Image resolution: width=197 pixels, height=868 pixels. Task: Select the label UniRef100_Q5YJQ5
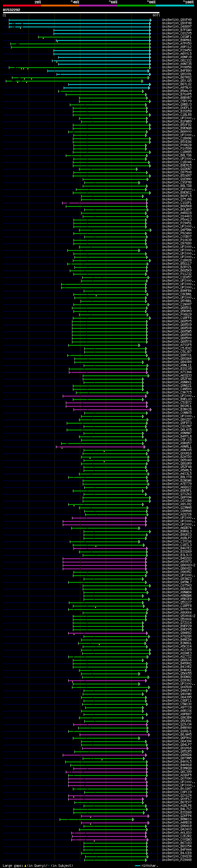[177, 81]
